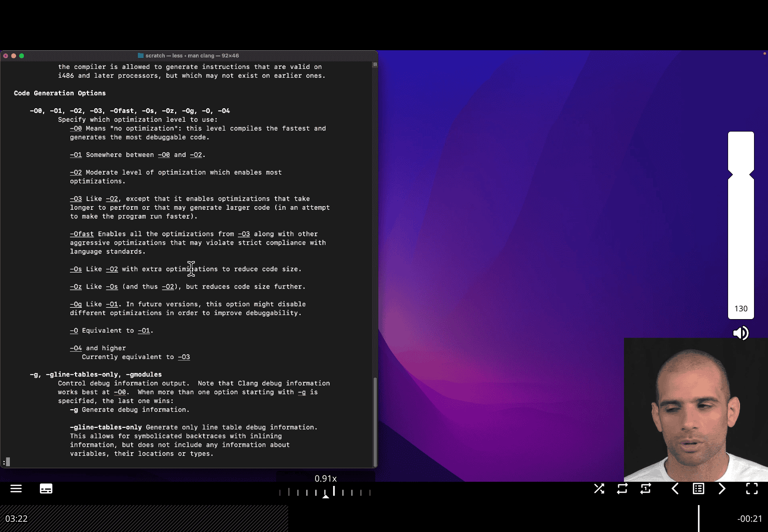
Task: Seek to the timeline position marker
Action: coord(699,519)
